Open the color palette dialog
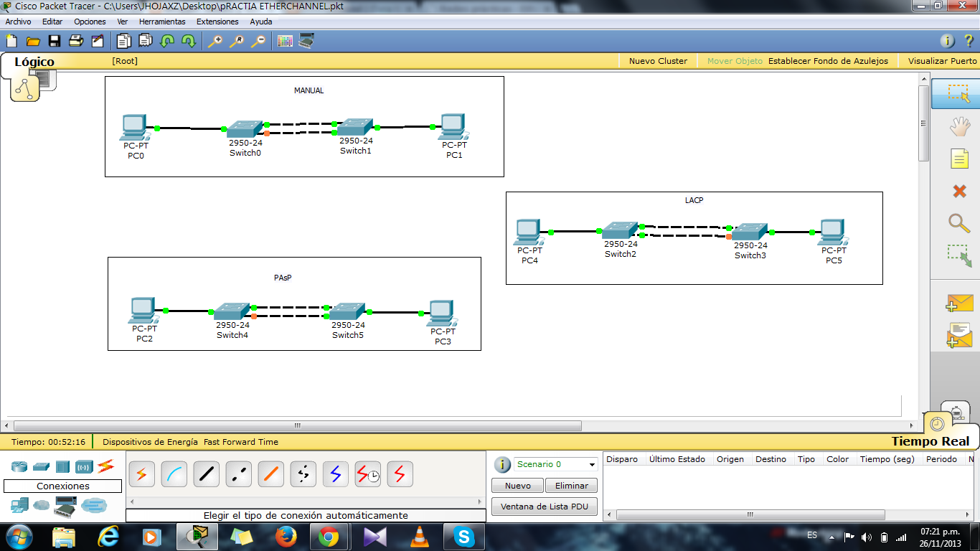980x551 pixels. click(285, 41)
